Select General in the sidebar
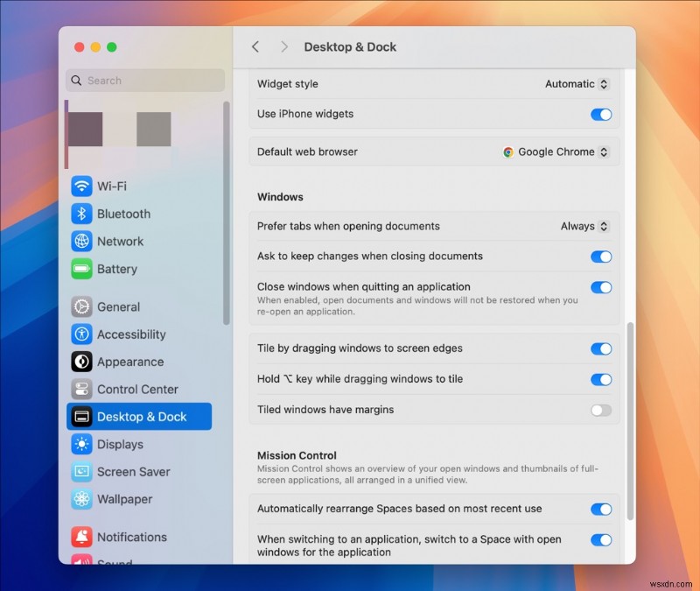 pos(139,307)
